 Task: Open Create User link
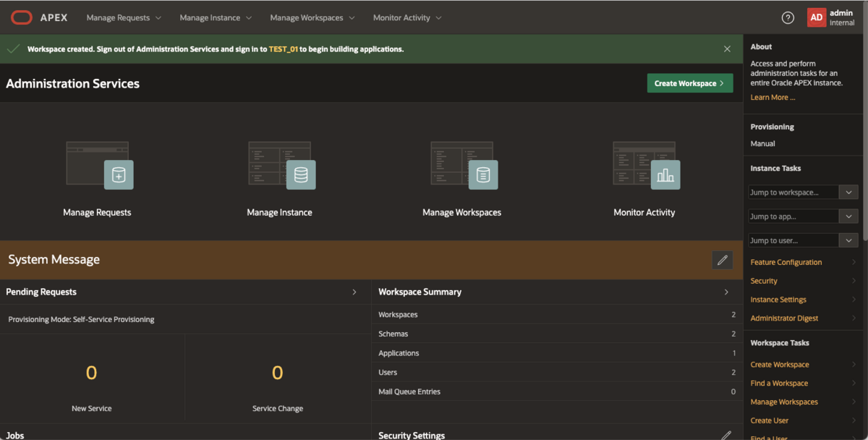coord(770,420)
